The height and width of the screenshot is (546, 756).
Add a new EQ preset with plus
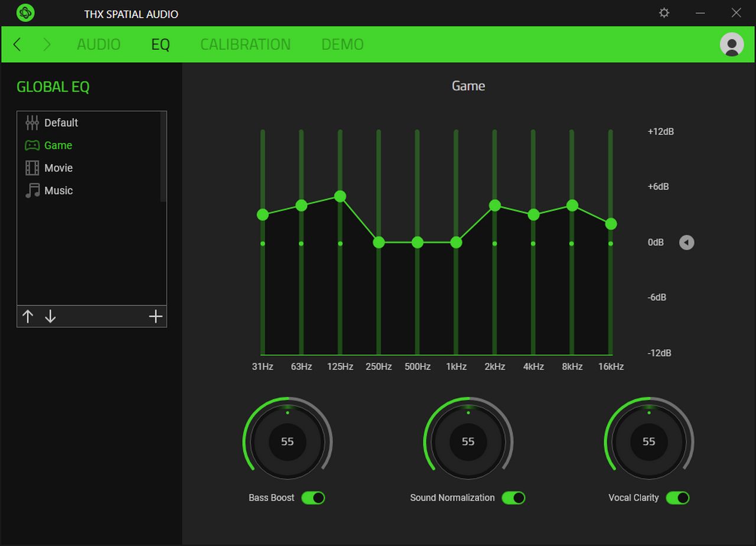(x=155, y=317)
